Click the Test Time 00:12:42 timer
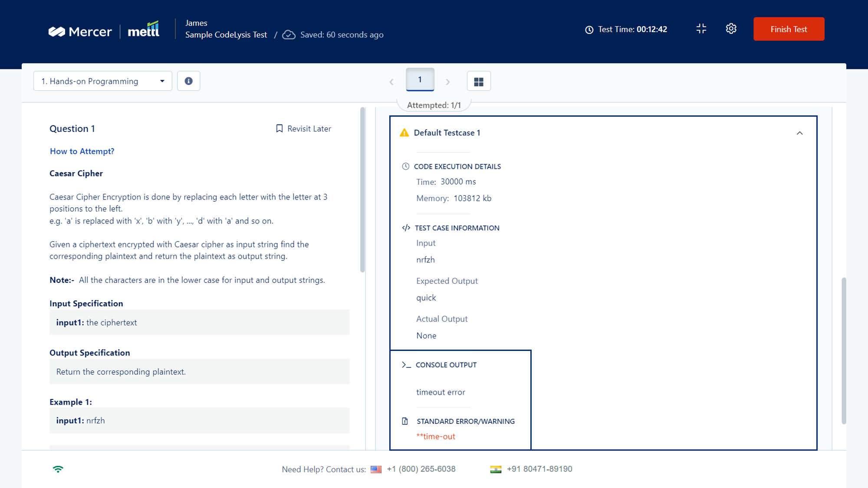 click(x=632, y=29)
